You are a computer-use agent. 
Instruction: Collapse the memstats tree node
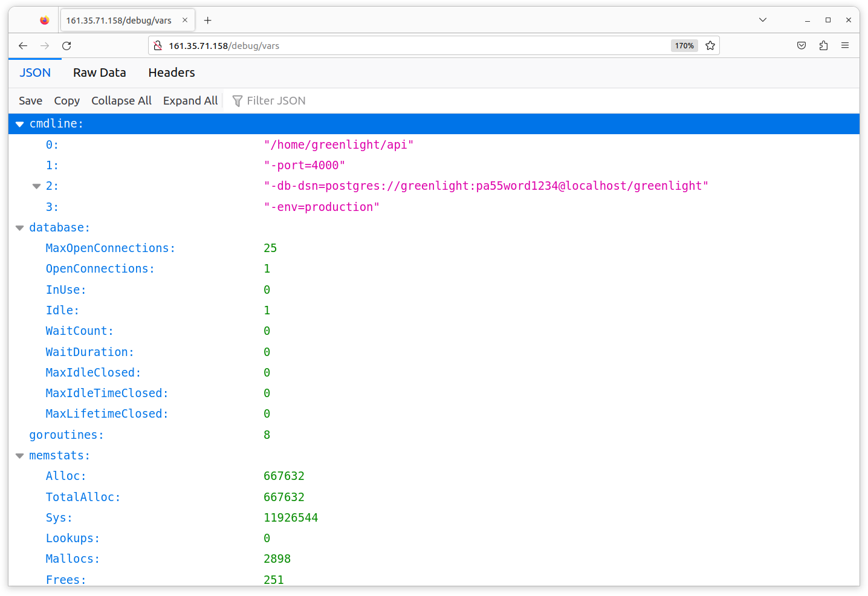[x=19, y=456]
